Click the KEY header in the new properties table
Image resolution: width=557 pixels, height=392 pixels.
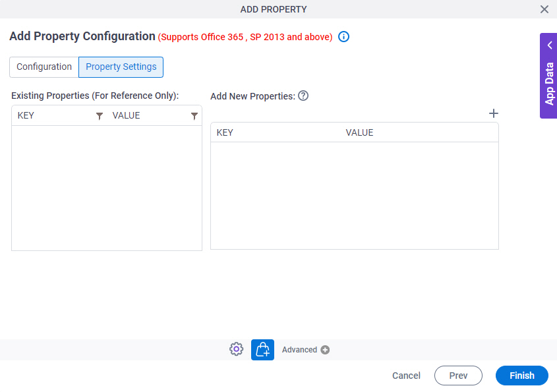(x=225, y=132)
